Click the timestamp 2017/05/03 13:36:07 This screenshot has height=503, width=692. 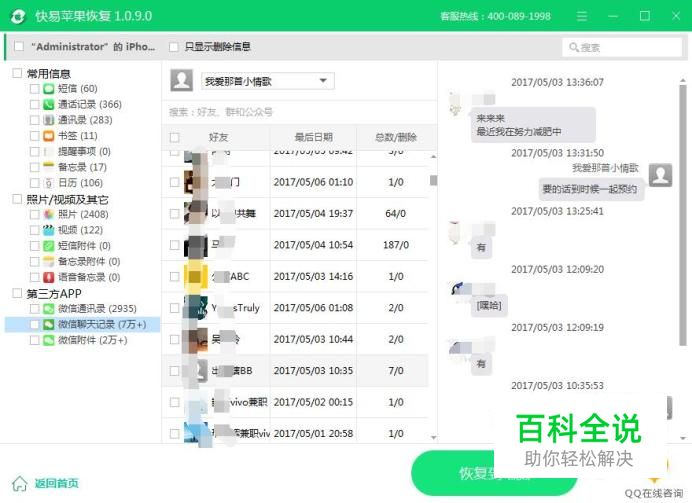tap(557, 82)
